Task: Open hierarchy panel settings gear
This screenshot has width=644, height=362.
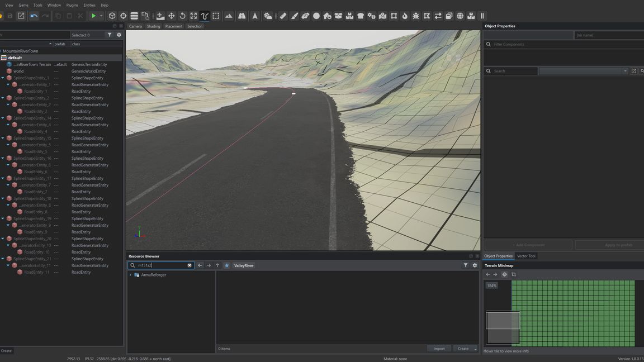Action: point(119,35)
